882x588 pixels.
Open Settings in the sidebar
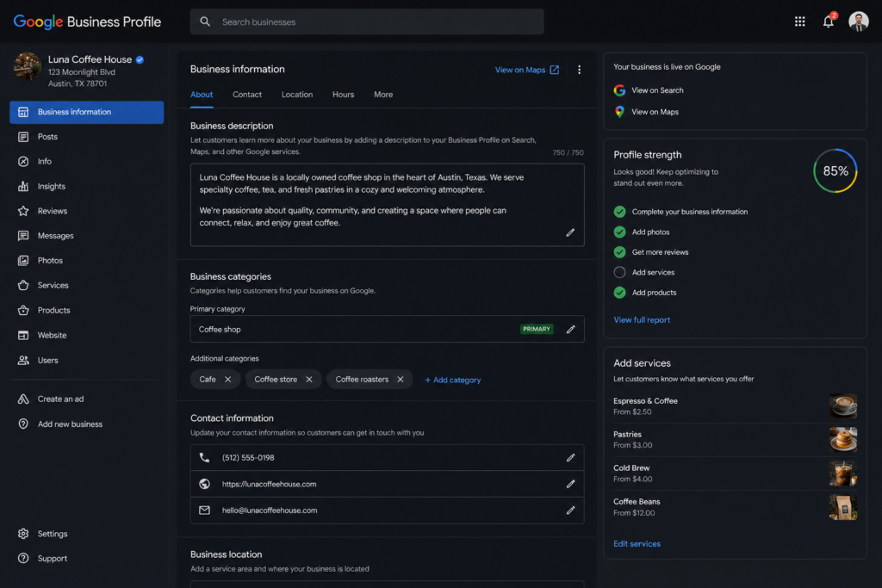[87, 534]
